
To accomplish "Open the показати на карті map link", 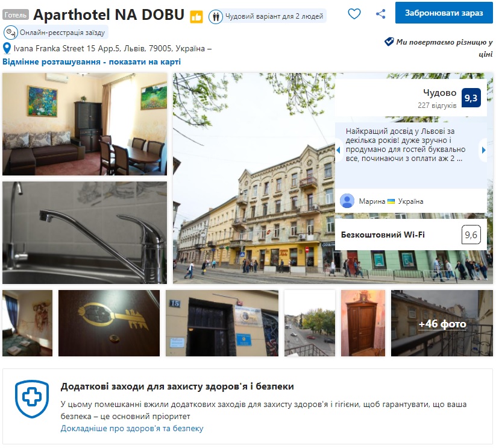I will pyautogui.click(x=145, y=62).
